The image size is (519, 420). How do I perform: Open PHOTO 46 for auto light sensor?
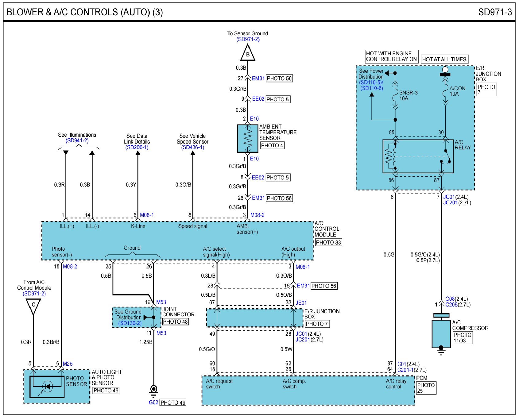pyautogui.click(x=106, y=391)
